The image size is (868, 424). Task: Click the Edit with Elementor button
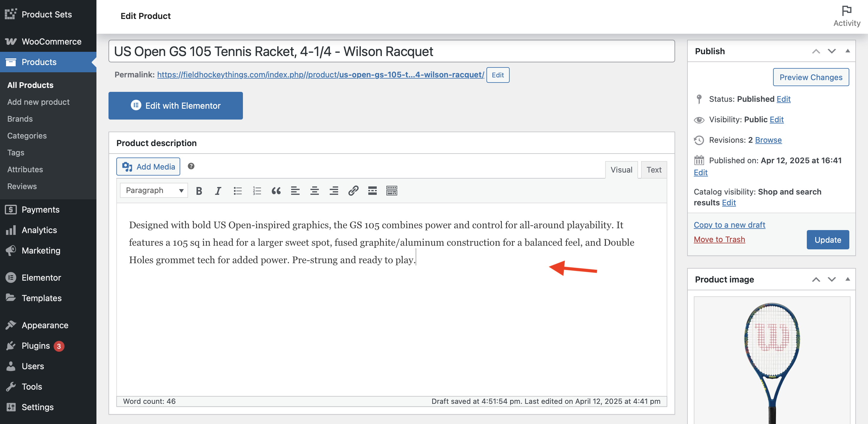(x=175, y=106)
